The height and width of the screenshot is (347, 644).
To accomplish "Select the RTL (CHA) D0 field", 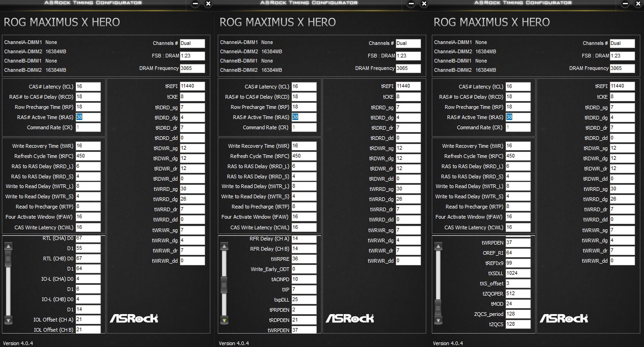I will point(88,239).
